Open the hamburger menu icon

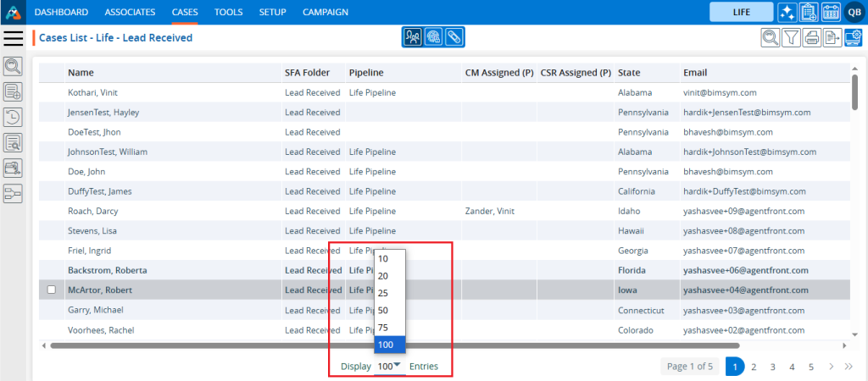[14, 38]
